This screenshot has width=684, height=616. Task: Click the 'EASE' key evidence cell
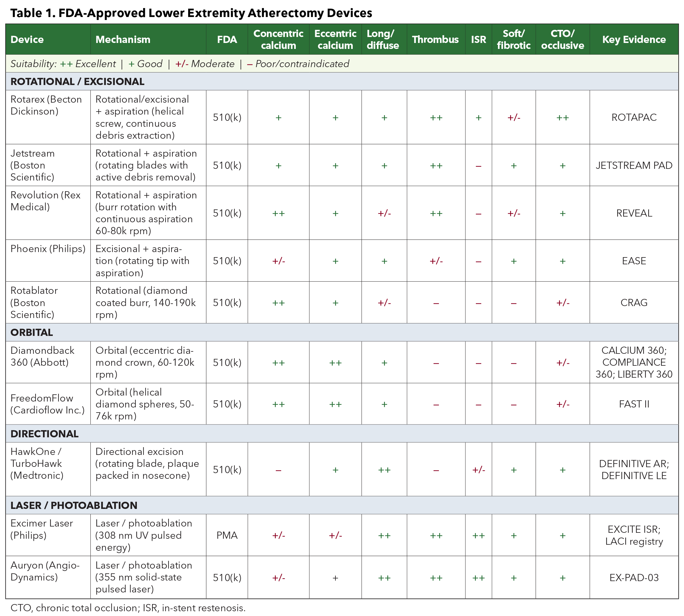(x=634, y=261)
